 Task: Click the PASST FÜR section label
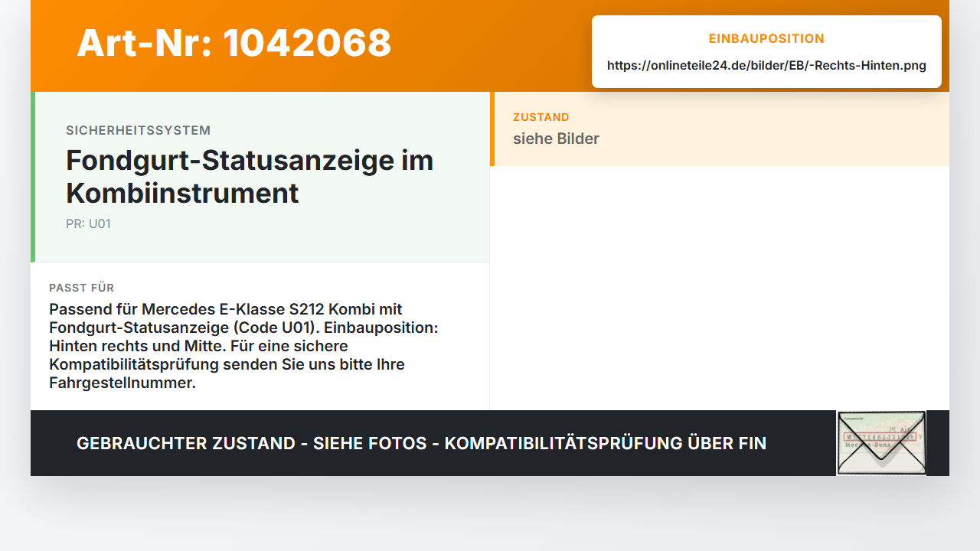pyautogui.click(x=82, y=288)
